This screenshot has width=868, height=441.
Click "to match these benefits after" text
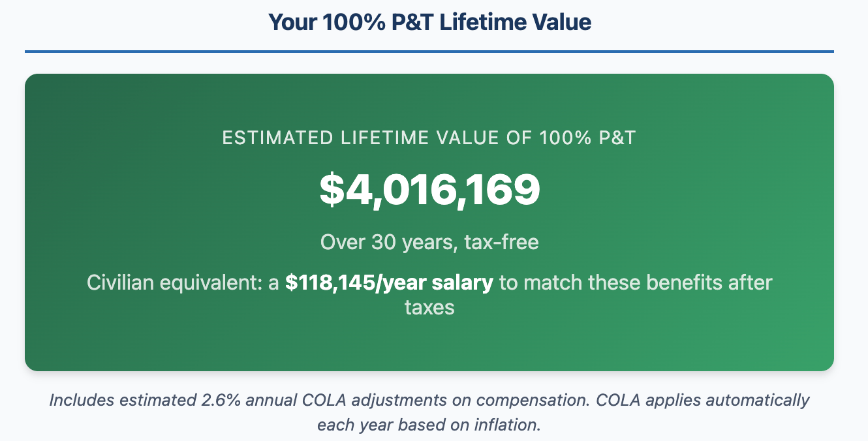tap(636, 284)
